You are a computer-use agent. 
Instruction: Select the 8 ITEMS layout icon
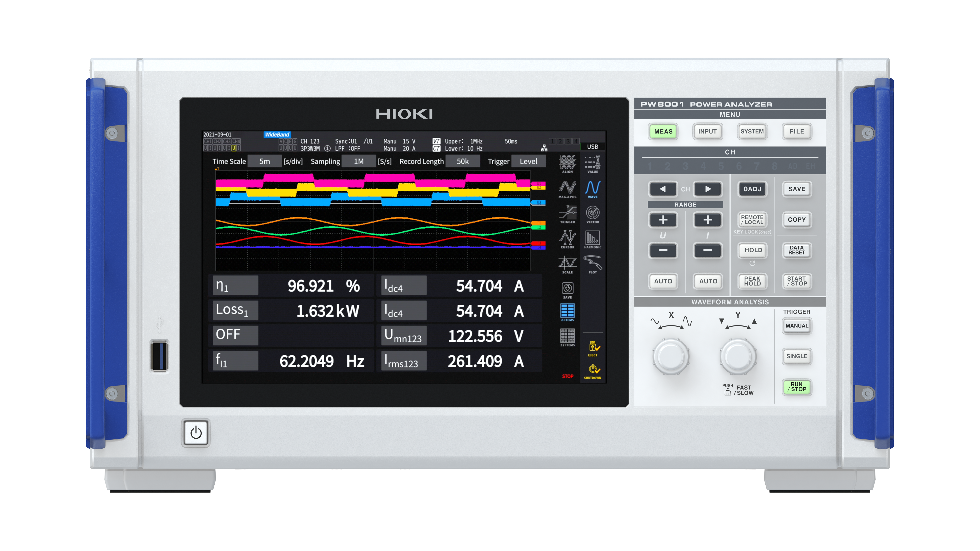pyautogui.click(x=567, y=312)
